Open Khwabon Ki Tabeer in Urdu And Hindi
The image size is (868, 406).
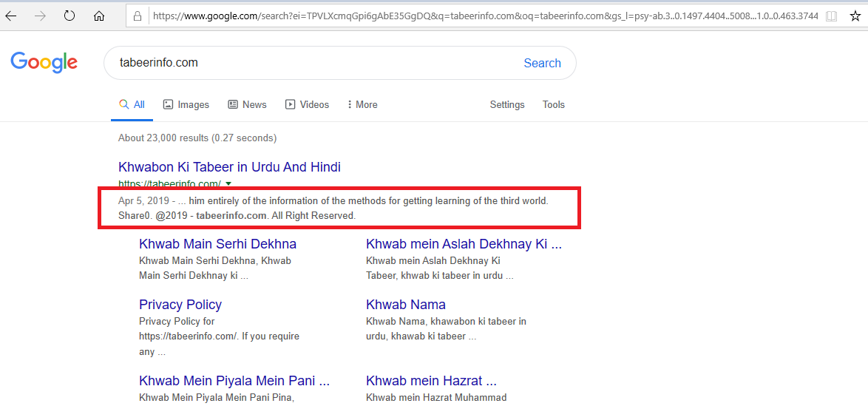pyautogui.click(x=229, y=166)
